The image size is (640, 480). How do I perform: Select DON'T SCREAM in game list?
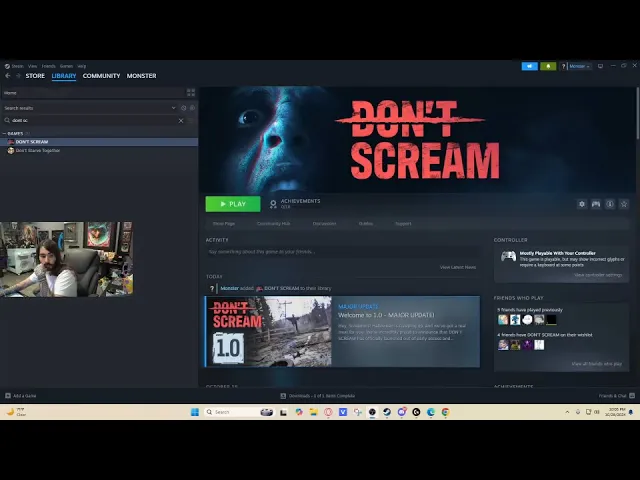coord(99,142)
